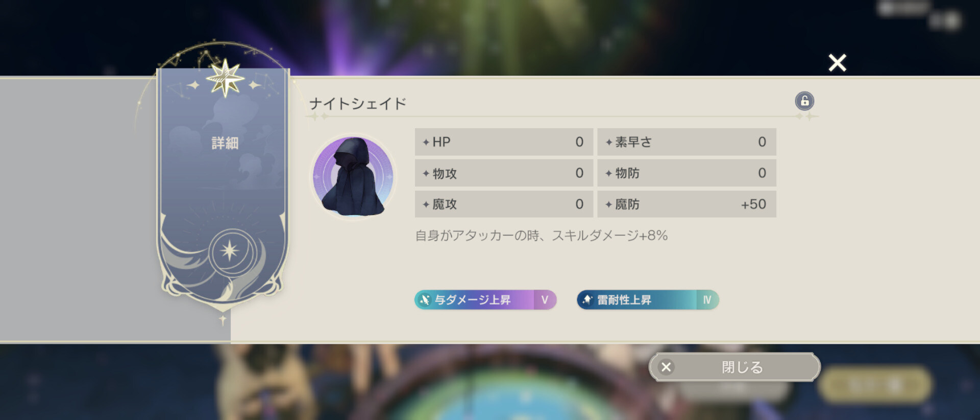980x420 pixels.
Task: Click the thunder icon on 雷耐性上昇
Action: click(587, 300)
